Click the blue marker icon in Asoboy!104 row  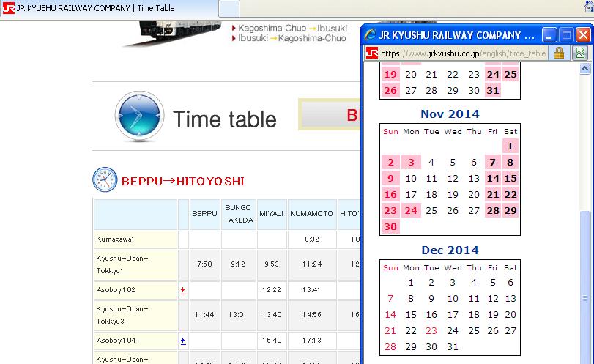click(x=183, y=341)
